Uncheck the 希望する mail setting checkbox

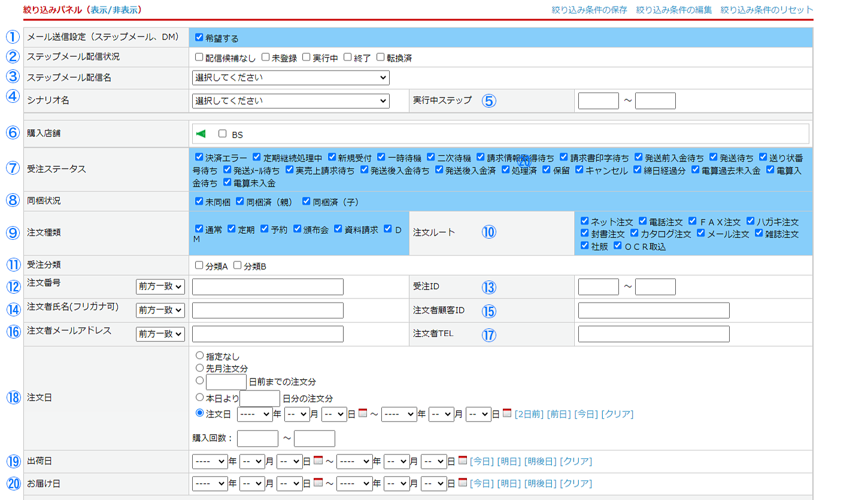(x=199, y=38)
